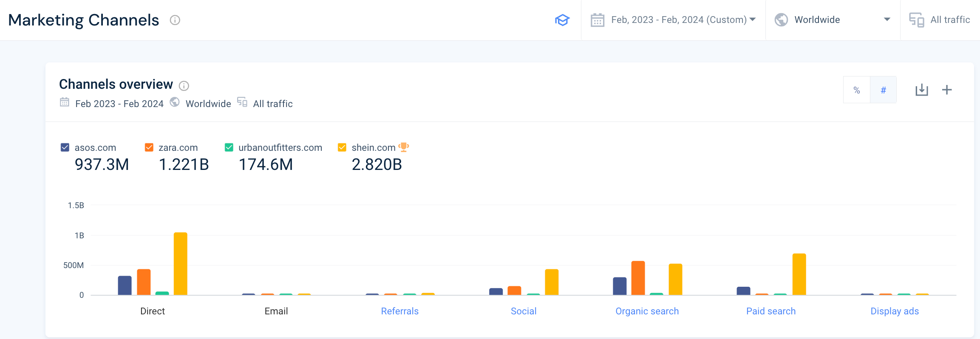Viewport: 980px width, 339px height.
Task: Click zara.com orange Social bar
Action: click(515, 291)
